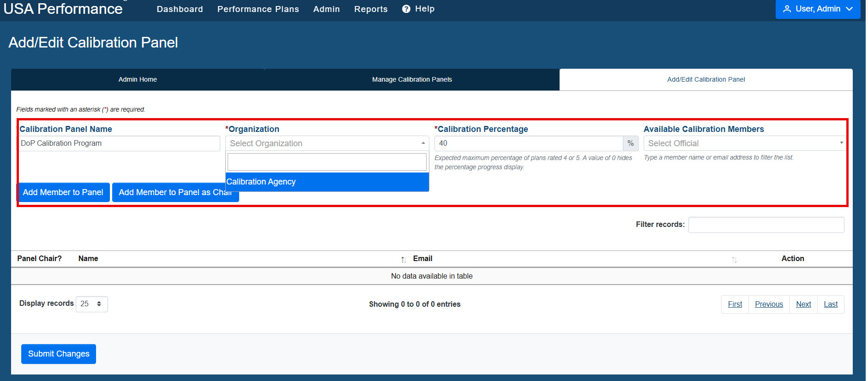Sort table by Email column arrows
Image resolution: width=868 pixels, height=381 pixels.
(x=734, y=260)
